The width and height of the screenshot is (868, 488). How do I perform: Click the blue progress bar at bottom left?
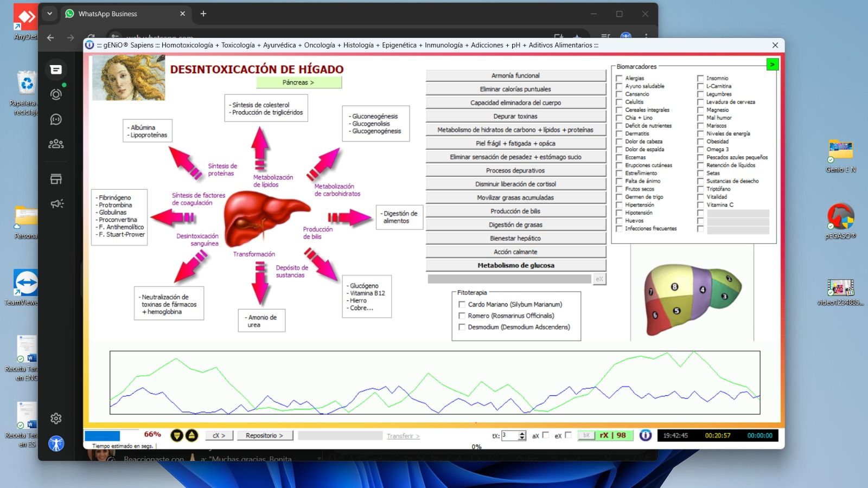tap(102, 435)
